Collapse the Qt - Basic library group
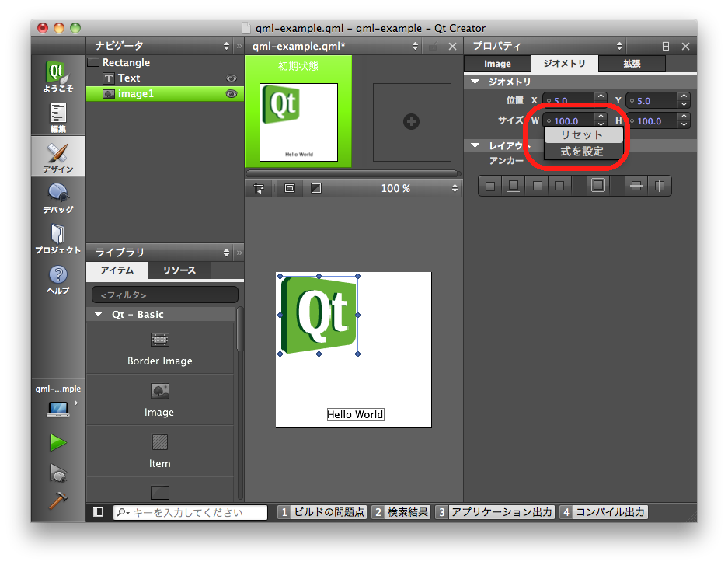The width and height of the screenshot is (728, 565). pos(99,314)
